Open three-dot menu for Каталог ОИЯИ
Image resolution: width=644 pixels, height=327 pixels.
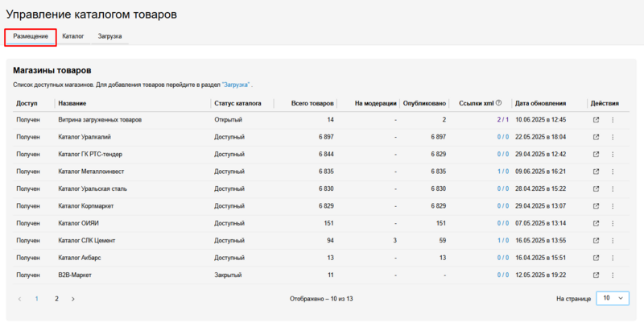click(x=613, y=223)
